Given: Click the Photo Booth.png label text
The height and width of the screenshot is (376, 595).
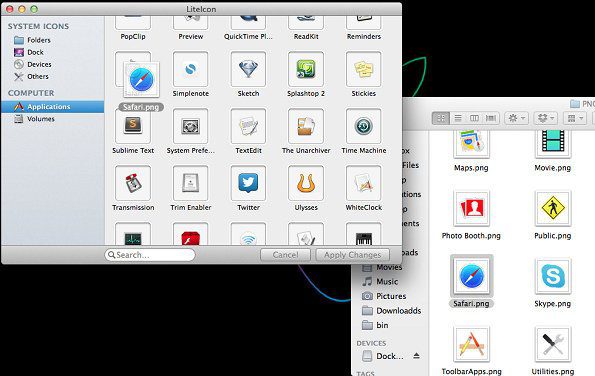Looking at the screenshot, I should pyautogui.click(x=471, y=236).
